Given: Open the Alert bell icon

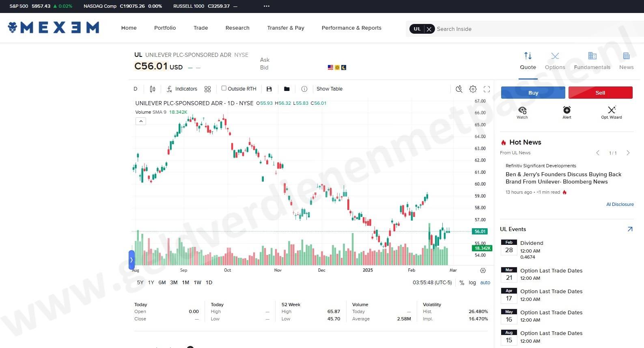Looking at the screenshot, I should pos(566,112).
